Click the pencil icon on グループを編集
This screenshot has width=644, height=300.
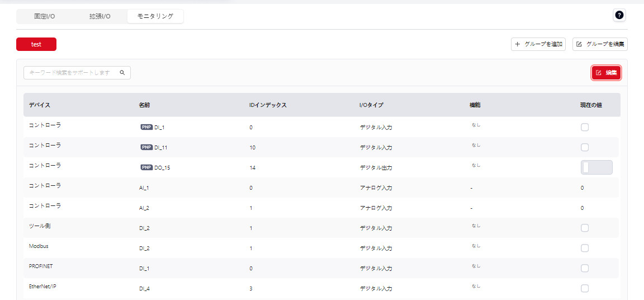(579, 44)
